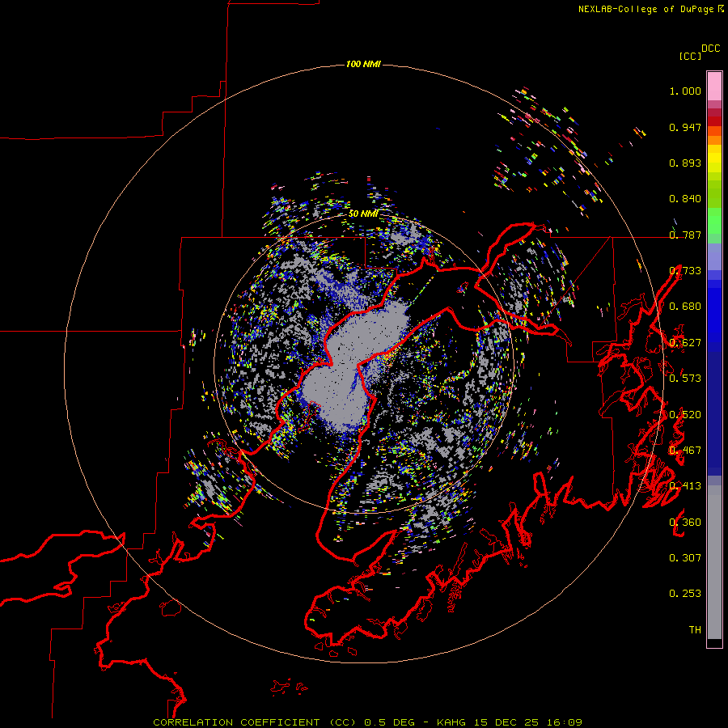Pick the orange color bar segment
The image size is (728, 728).
[x=714, y=140]
